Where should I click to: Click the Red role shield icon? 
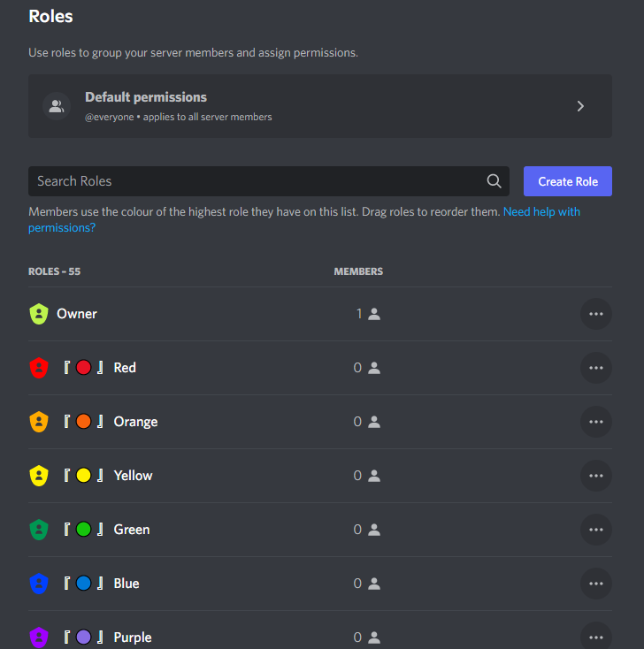[x=38, y=368]
